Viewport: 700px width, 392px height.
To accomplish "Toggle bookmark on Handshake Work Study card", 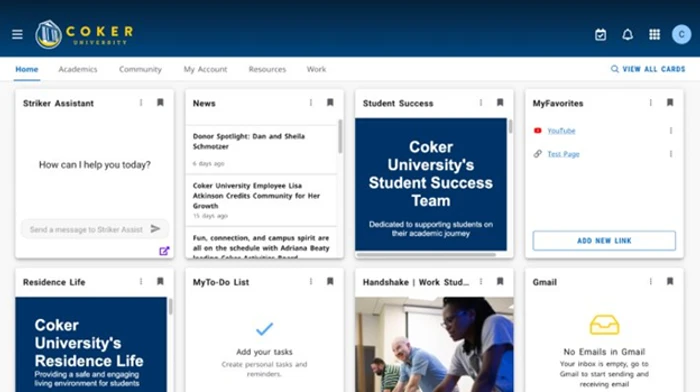I will 500,281.
